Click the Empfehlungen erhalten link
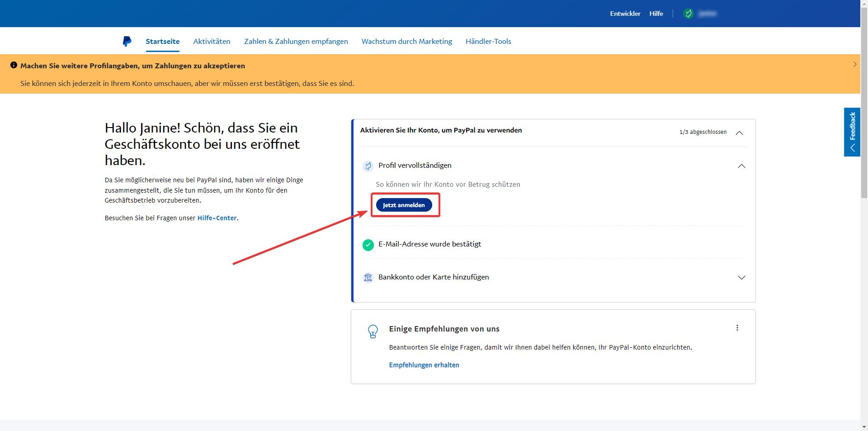 click(424, 365)
